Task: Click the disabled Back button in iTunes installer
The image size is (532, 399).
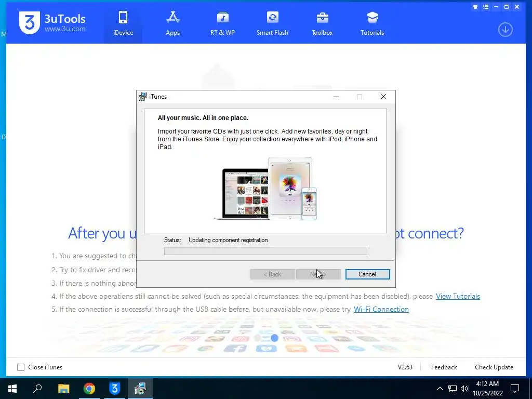Action: coord(272,274)
